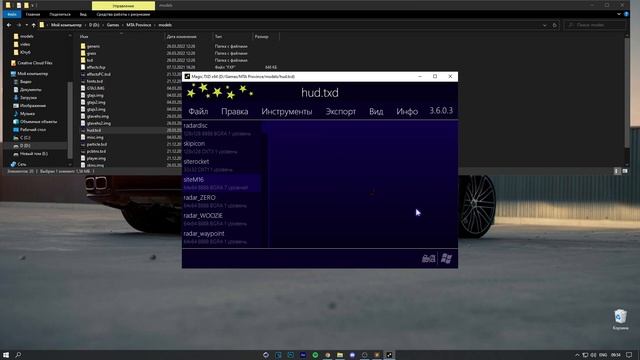This screenshot has height=360, width=640.
Task: Open the Вид menu in Magic.TXD
Action: tap(376, 111)
